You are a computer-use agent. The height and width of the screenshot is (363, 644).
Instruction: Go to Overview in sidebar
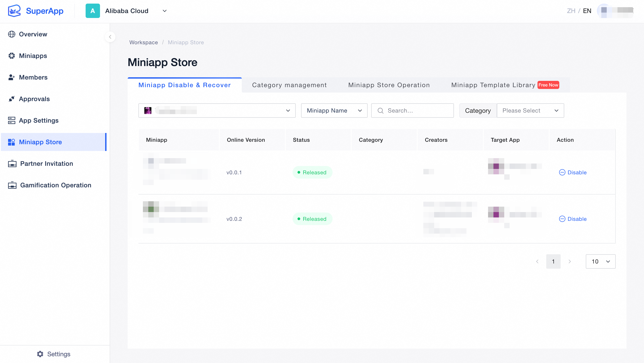(33, 34)
